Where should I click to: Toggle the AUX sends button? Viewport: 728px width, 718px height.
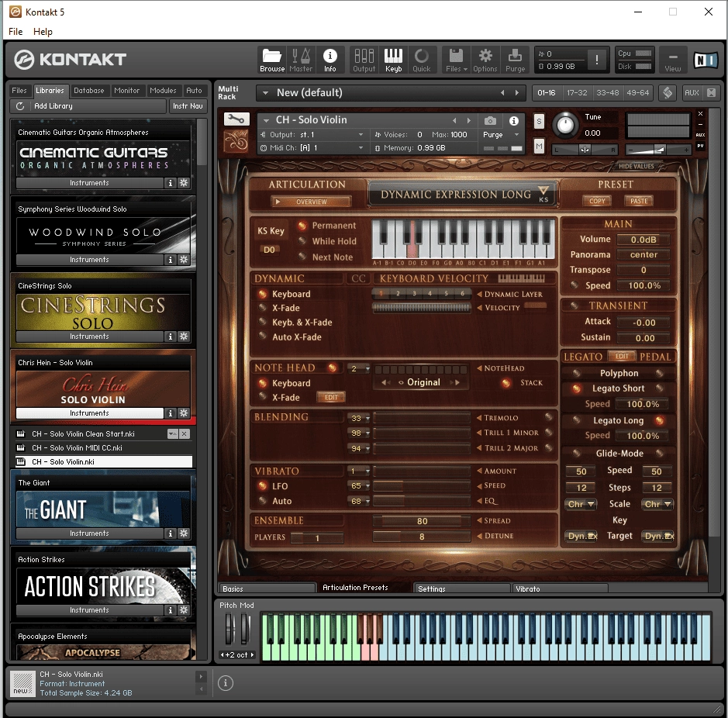692,92
